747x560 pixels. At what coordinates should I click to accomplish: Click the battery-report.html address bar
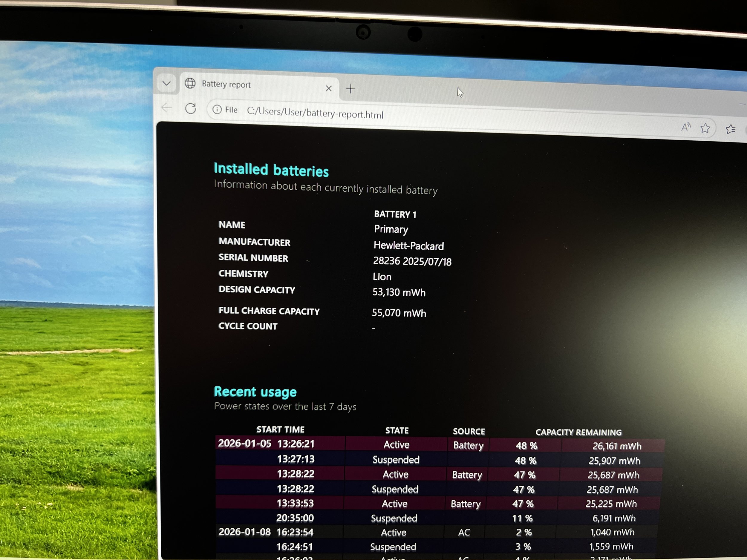tap(315, 113)
